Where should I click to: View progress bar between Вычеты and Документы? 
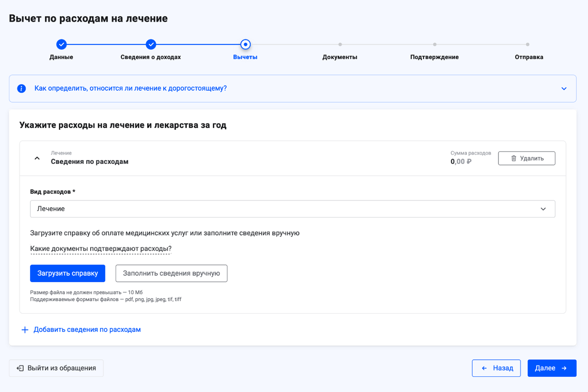(x=292, y=44)
